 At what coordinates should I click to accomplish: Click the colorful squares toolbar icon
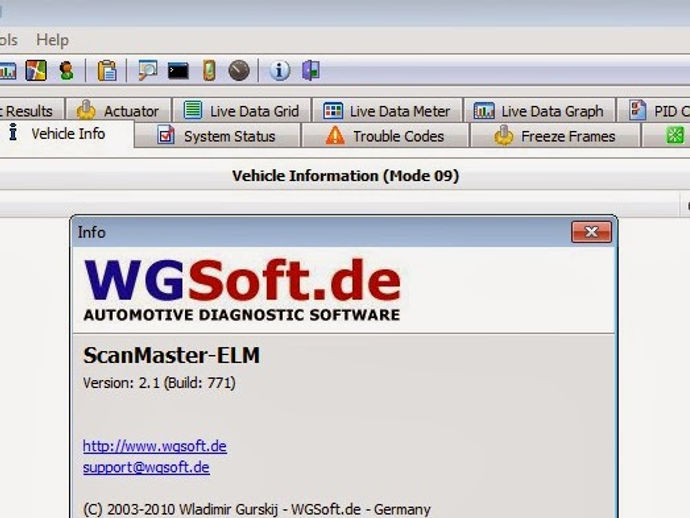pyautogui.click(x=36, y=70)
